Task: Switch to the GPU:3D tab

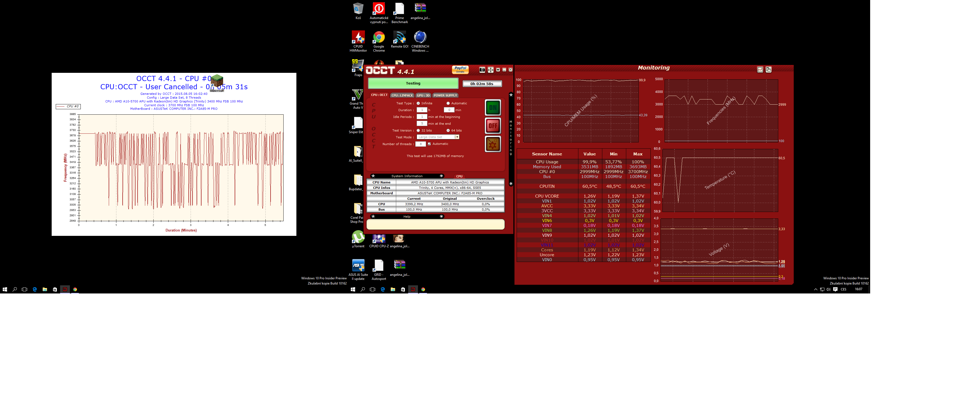Action: pos(423,95)
